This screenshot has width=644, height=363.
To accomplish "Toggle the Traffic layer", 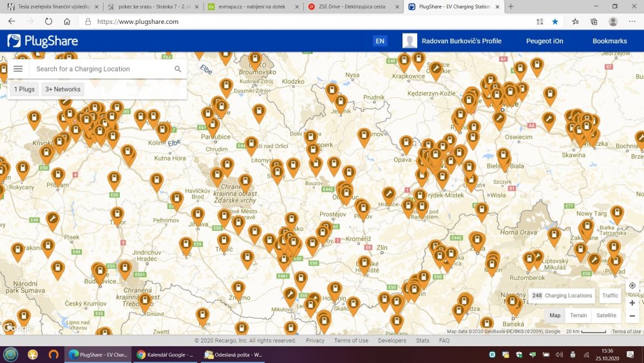I will (x=610, y=295).
